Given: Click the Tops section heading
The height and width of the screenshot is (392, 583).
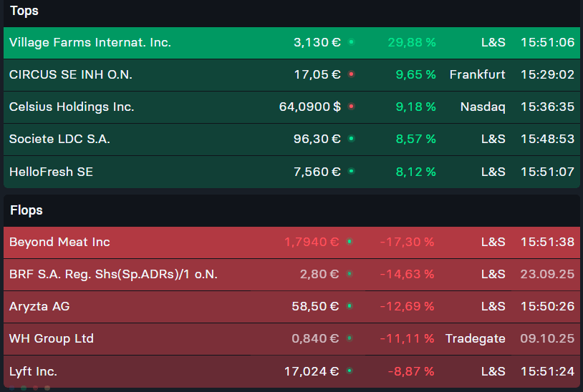Looking at the screenshot, I should coord(24,11).
